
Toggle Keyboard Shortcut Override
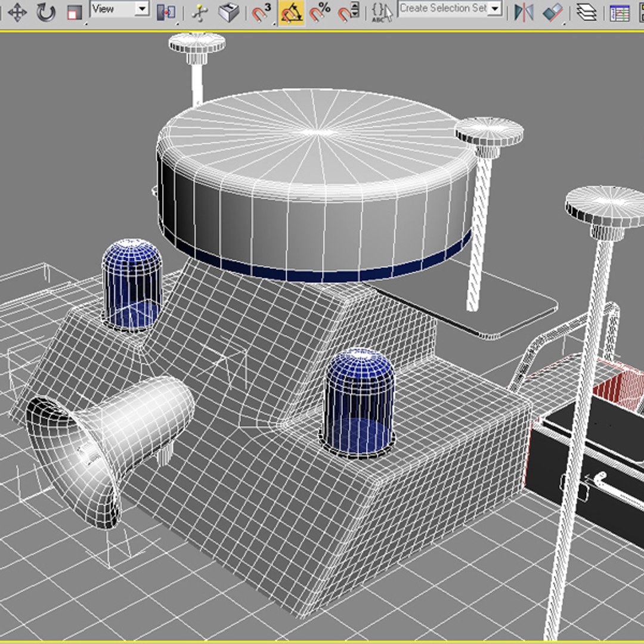(229, 13)
